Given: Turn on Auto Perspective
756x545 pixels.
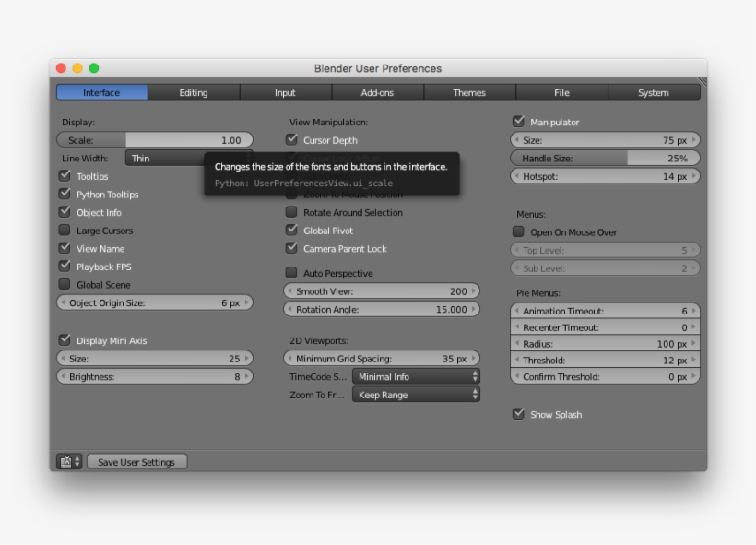Looking at the screenshot, I should point(291,273).
